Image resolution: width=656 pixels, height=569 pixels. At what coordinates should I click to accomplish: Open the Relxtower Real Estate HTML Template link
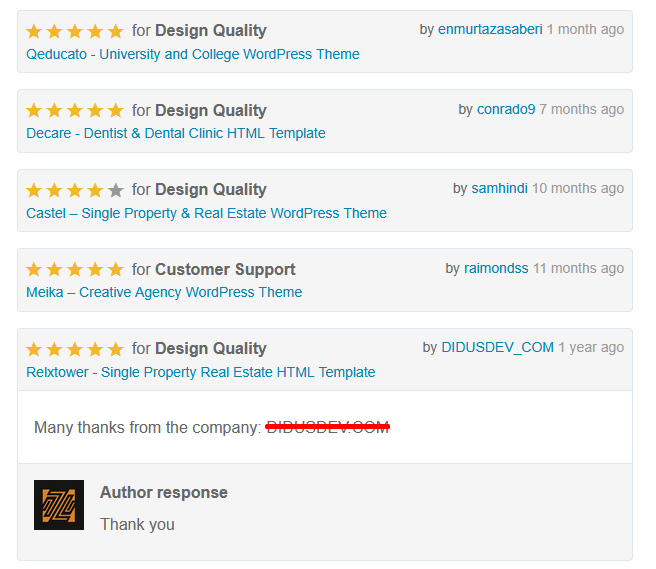tap(201, 372)
